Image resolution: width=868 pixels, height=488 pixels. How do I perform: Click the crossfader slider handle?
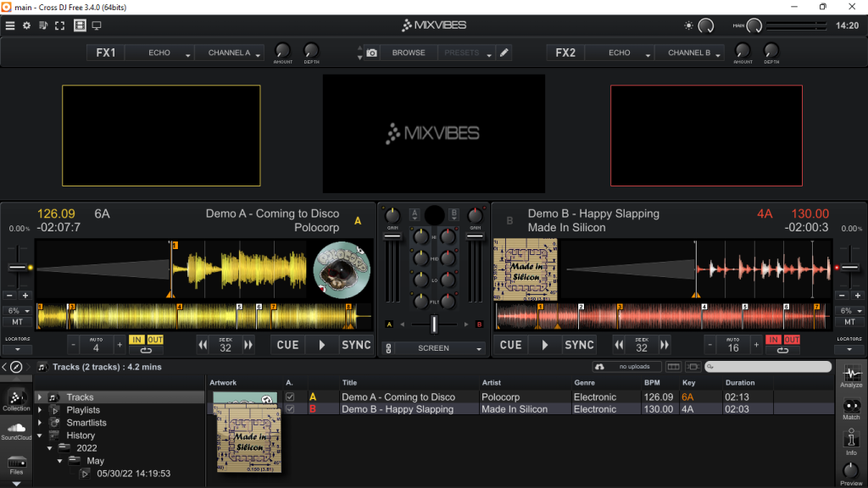click(434, 324)
